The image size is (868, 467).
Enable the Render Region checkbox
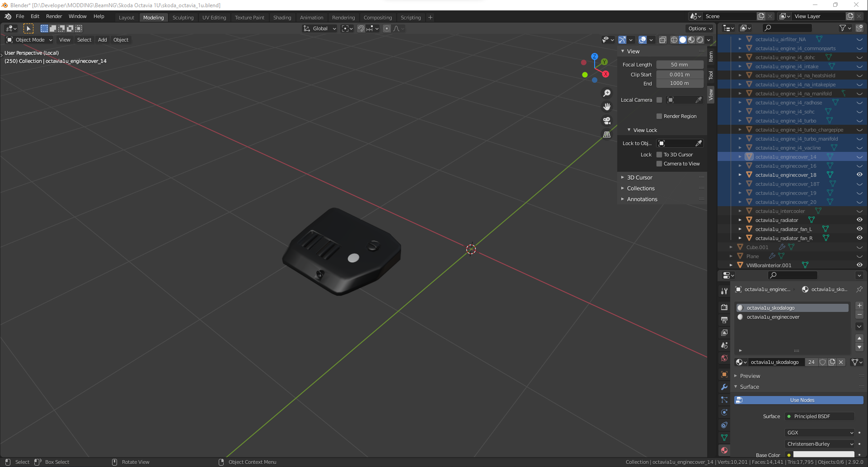[659, 116]
